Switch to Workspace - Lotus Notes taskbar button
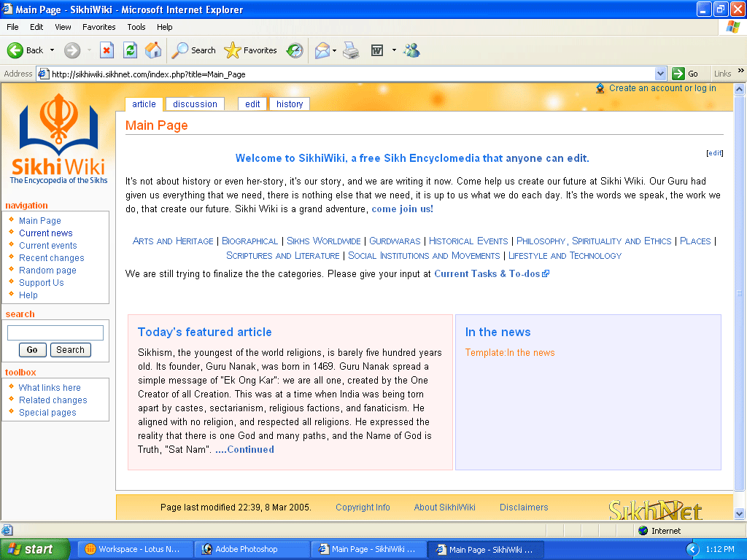Screen dimensions: 747x560 tap(135, 549)
